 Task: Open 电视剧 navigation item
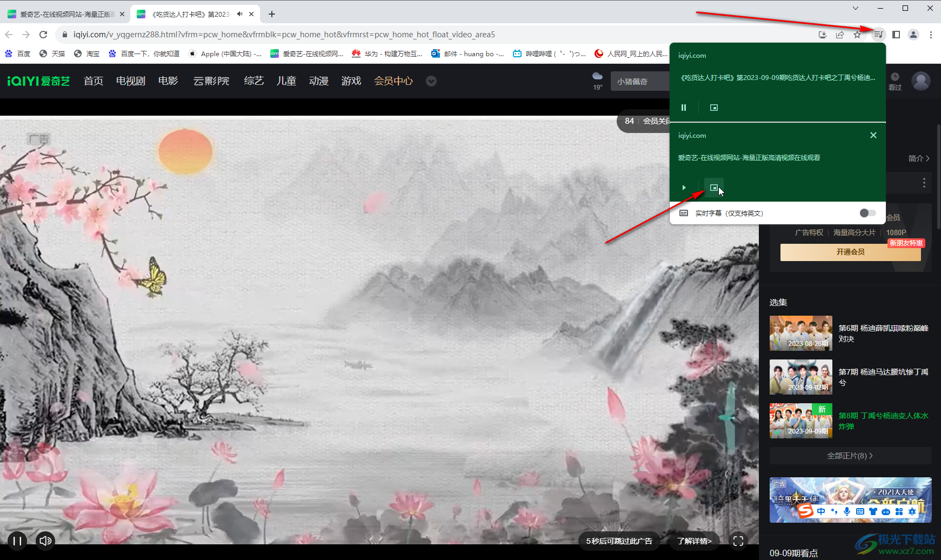pyautogui.click(x=131, y=81)
